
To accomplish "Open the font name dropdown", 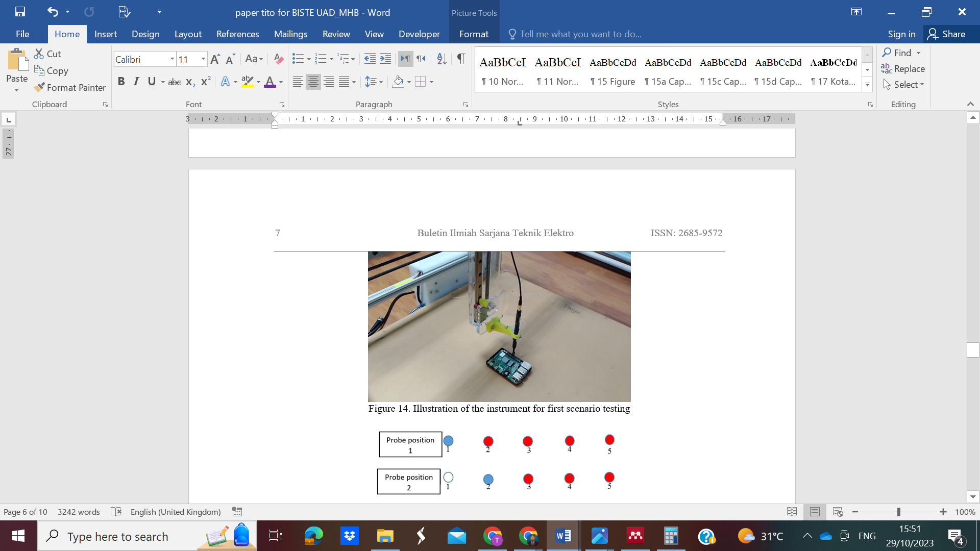I will tap(172, 59).
